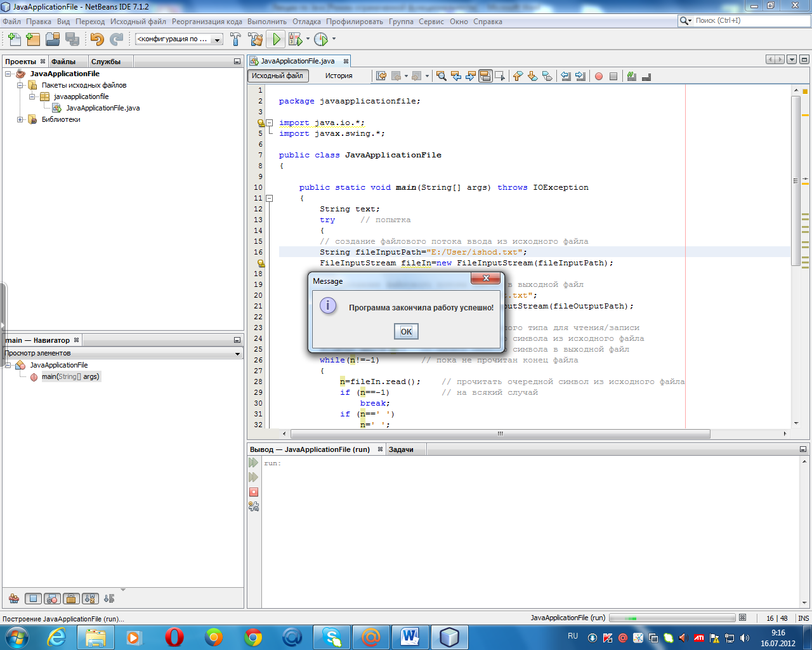Switch to the Файлы tab

point(63,62)
